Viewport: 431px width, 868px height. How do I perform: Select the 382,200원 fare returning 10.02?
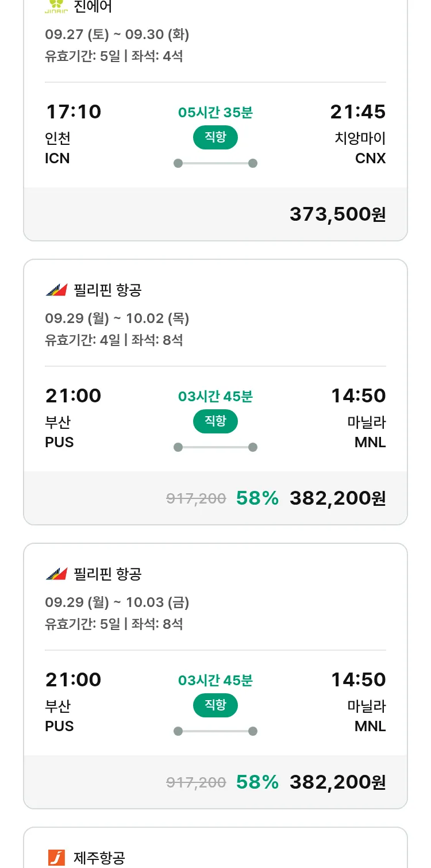pos(337,498)
